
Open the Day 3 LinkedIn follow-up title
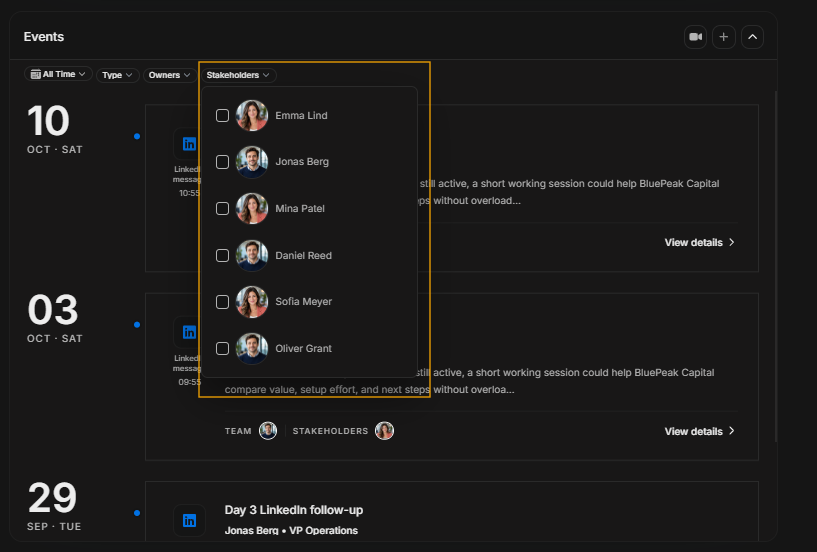tap(294, 510)
